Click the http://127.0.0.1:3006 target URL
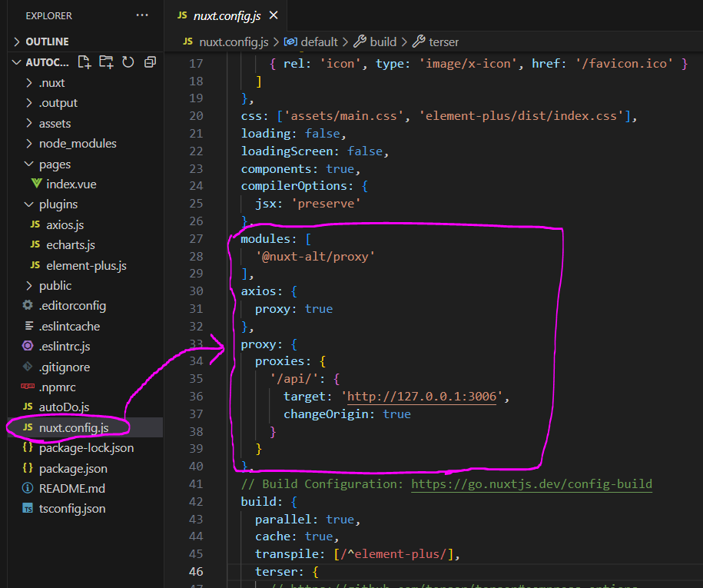 (425, 397)
